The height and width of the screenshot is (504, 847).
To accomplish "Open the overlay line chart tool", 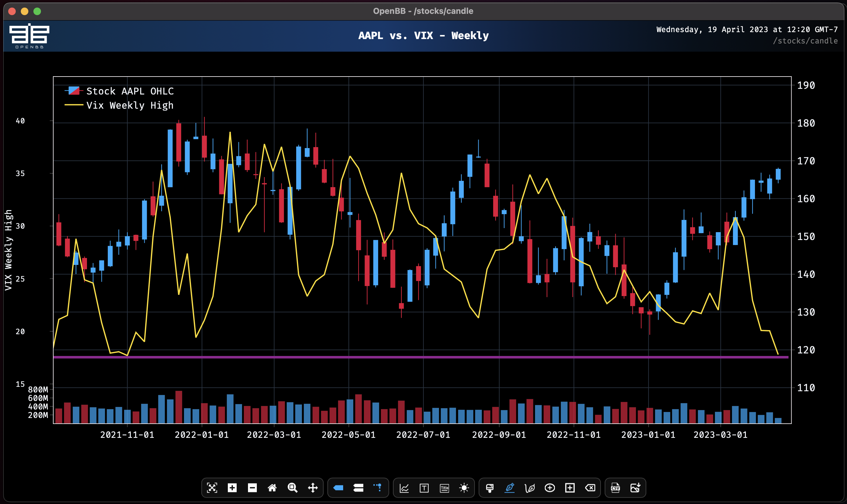I will [x=404, y=488].
